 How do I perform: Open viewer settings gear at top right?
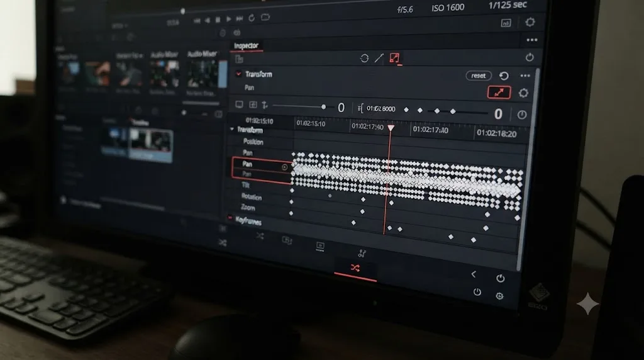[530, 22]
